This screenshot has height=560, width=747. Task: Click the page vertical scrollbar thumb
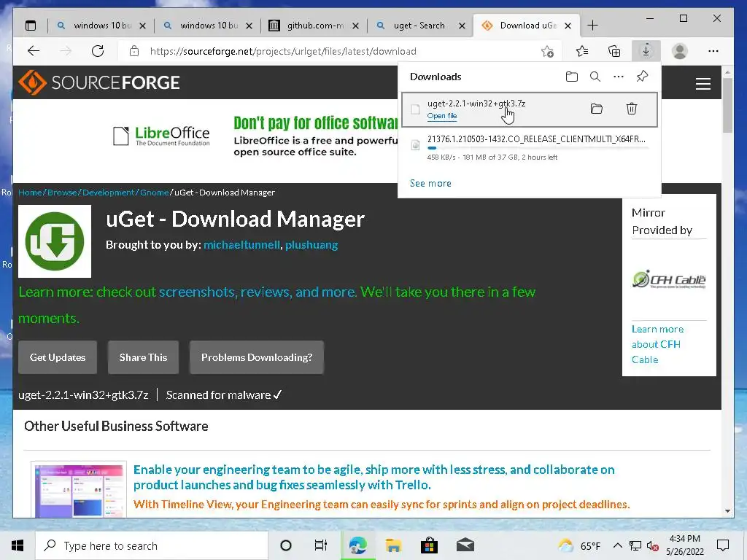click(727, 105)
